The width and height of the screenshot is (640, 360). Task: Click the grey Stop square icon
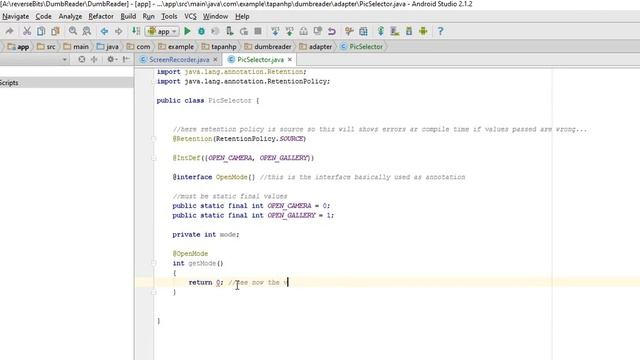(x=258, y=31)
